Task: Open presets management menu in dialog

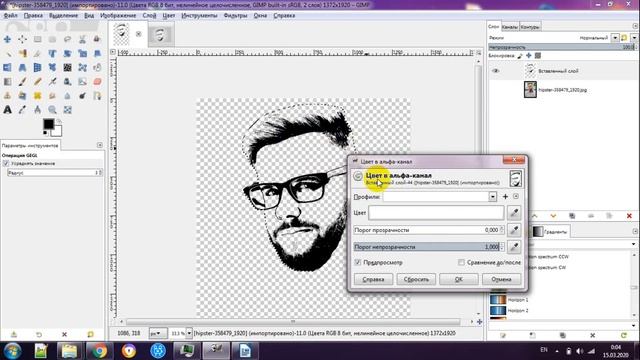Action: click(x=516, y=197)
